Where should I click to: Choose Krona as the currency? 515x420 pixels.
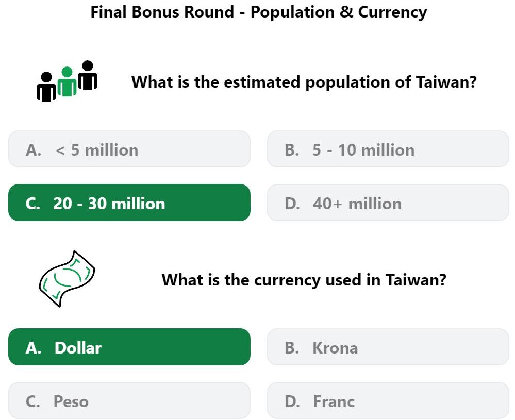point(388,347)
